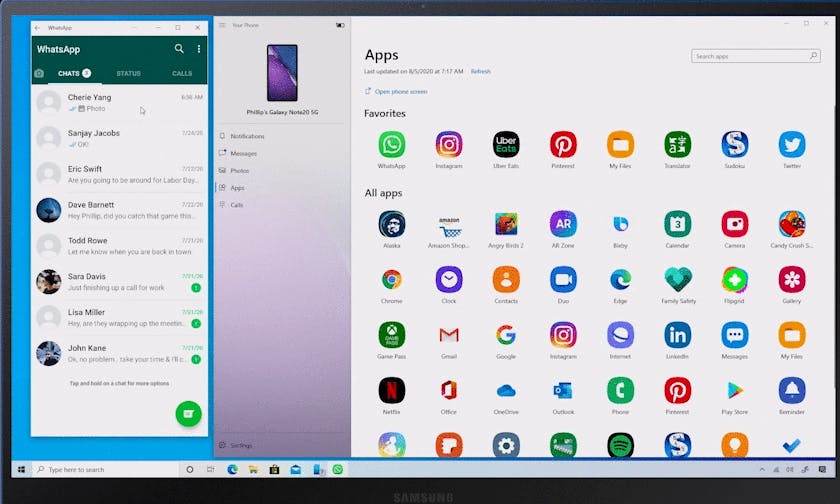Switch to the STATUS tab
Image resolution: width=840 pixels, height=504 pixels.
pyautogui.click(x=129, y=73)
